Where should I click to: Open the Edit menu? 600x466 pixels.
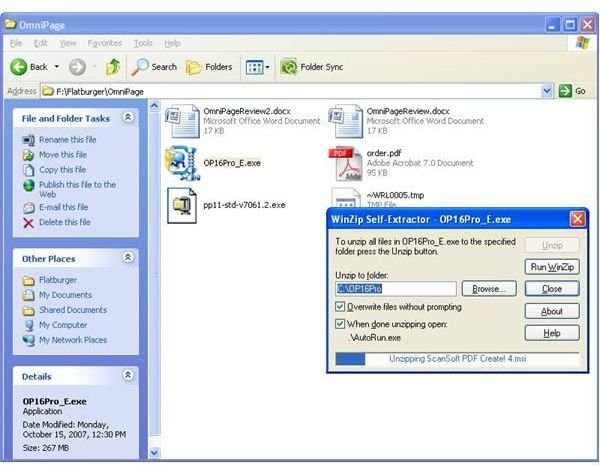click(x=41, y=43)
